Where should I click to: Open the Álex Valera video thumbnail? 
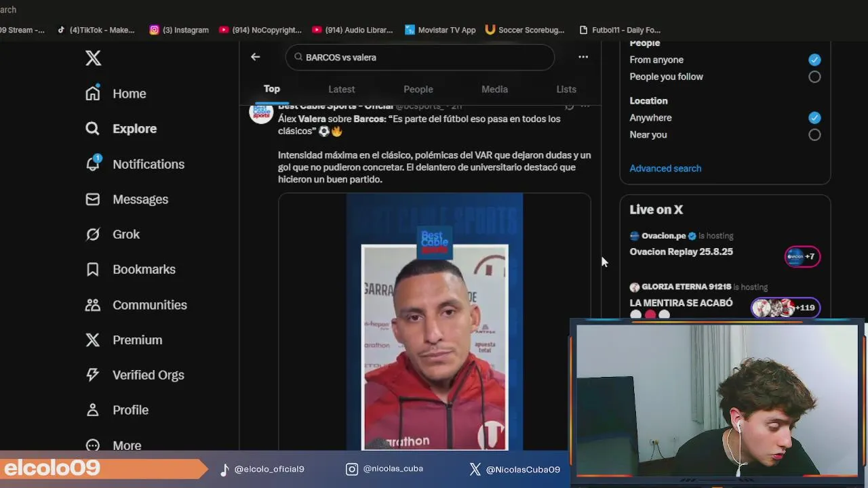pyautogui.click(x=435, y=322)
